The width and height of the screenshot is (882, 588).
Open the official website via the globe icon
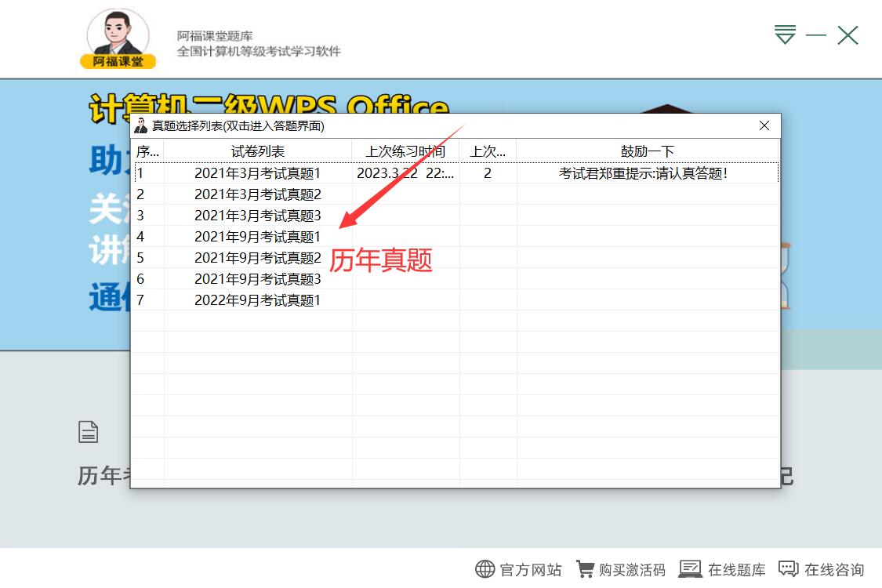(486, 568)
